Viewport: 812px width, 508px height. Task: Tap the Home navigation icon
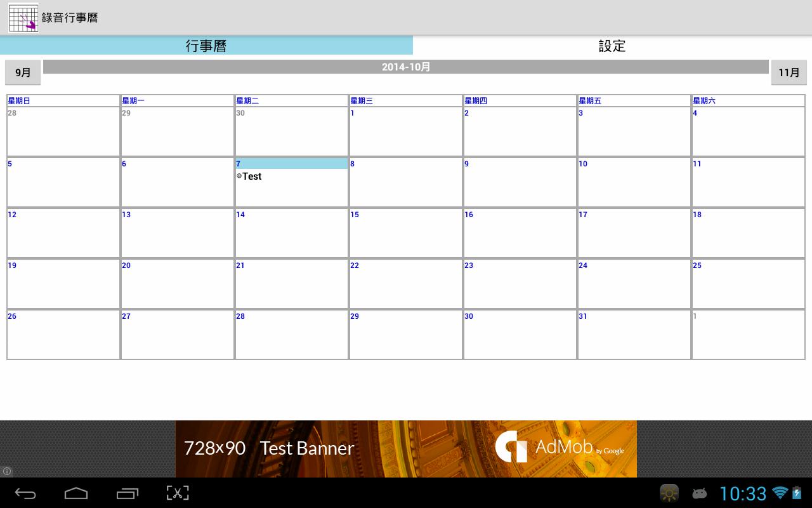coord(76,493)
